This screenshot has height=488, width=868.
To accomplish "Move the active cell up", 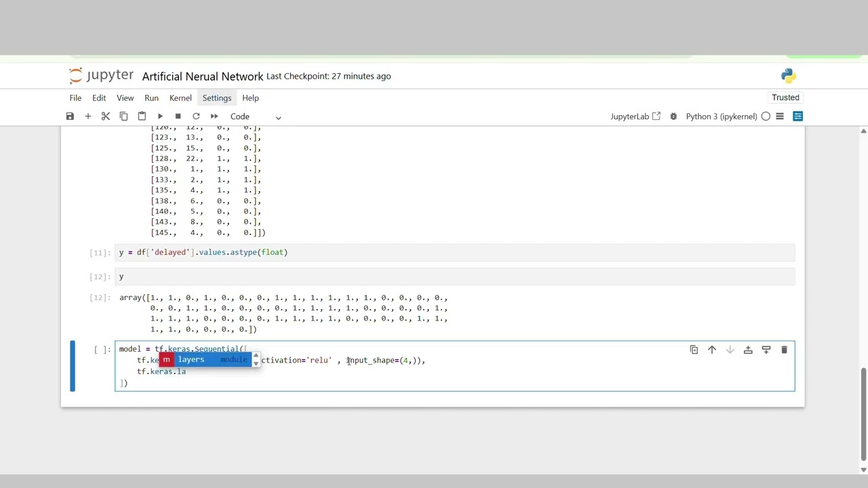I will pos(712,350).
